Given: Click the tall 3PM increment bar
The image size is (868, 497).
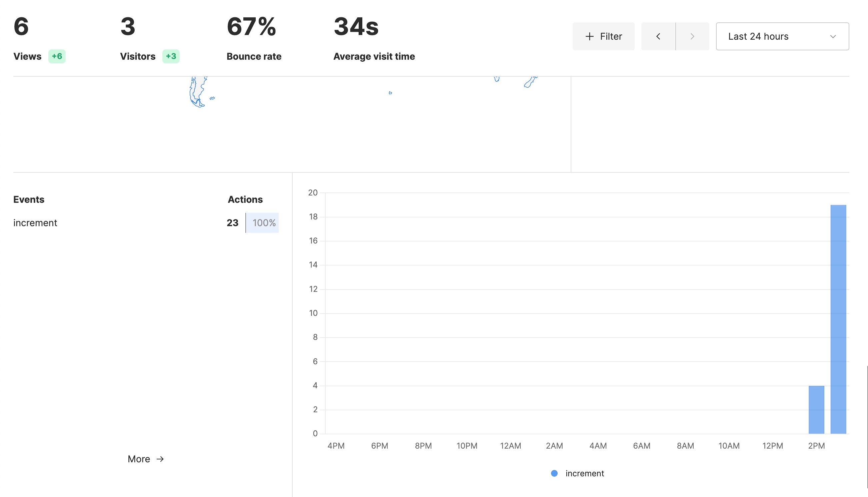Looking at the screenshot, I should 838,319.
